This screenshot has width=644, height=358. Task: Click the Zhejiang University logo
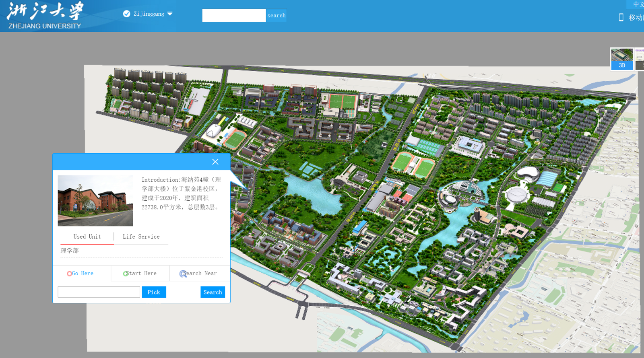pos(45,15)
